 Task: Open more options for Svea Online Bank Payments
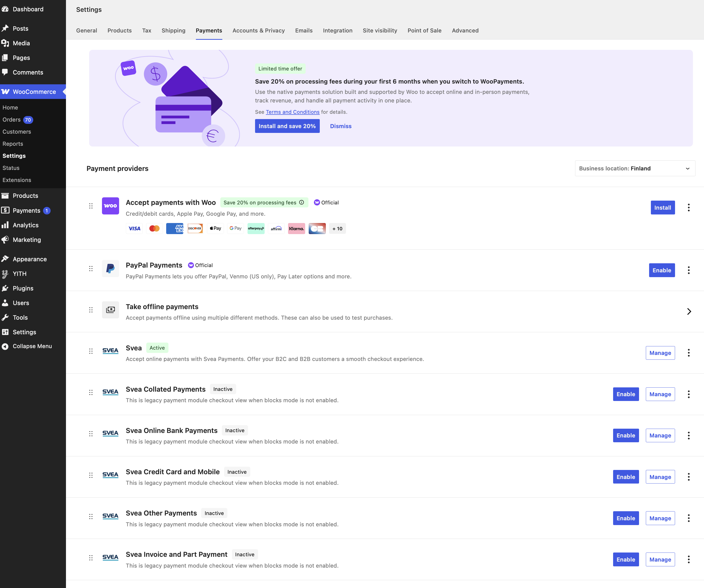coord(689,435)
